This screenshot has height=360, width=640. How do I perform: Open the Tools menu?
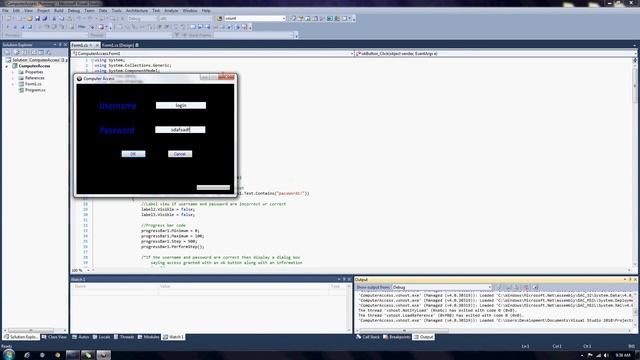pyautogui.click(x=117, y=11)
